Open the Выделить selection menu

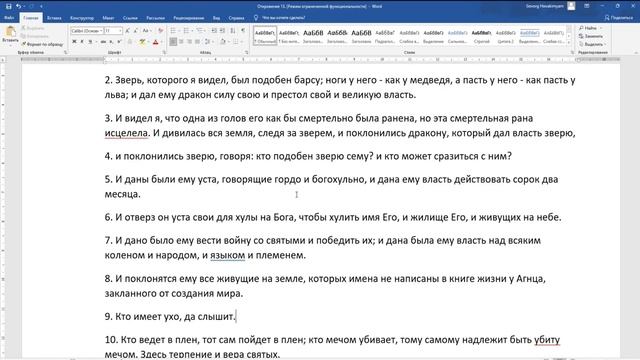coord(592,44)
